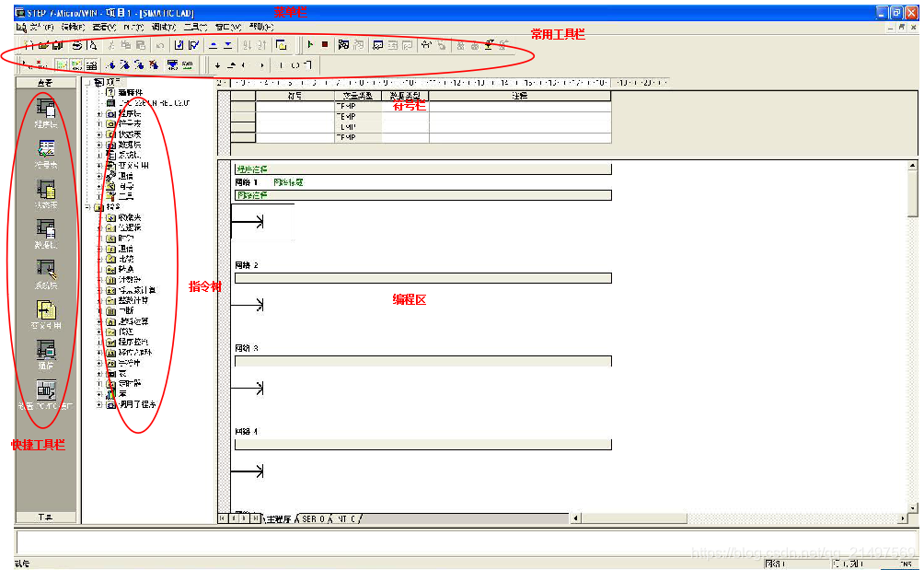This screenshot has height=570, width=924.
Task: Click the red STOP mode icon
Action: coord(325,45)
